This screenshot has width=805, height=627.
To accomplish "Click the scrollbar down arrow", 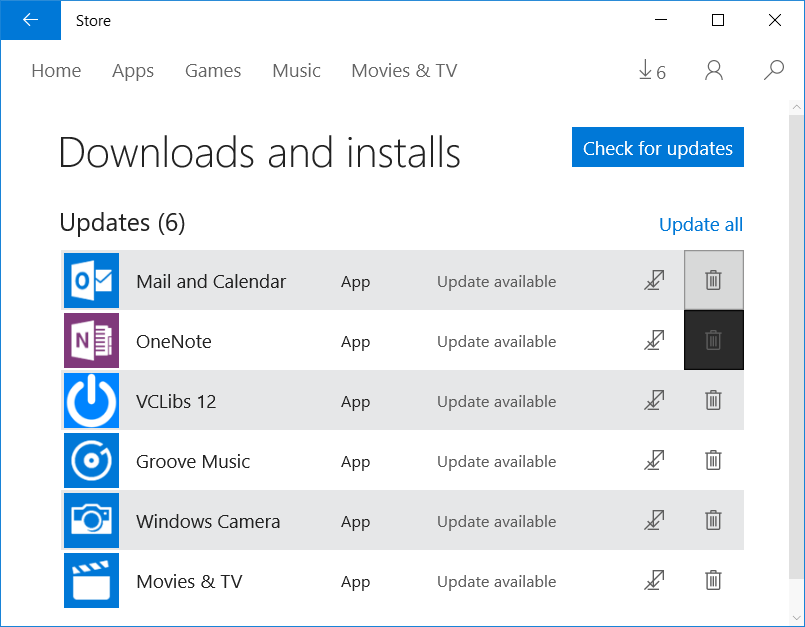I will pos(796,618).
